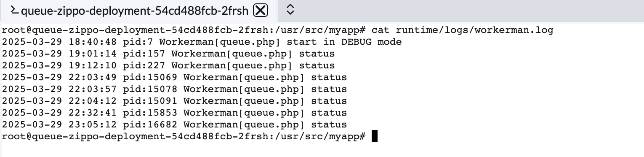This screenshot has width=644, height=157.
Task: Click the blinking terminal cursor block
Action: [375, 136]
